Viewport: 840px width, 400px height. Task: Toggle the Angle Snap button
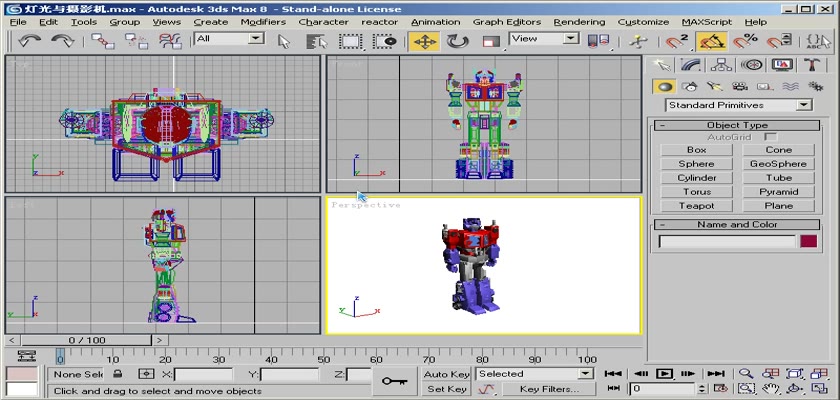click(x=711, y=41)
